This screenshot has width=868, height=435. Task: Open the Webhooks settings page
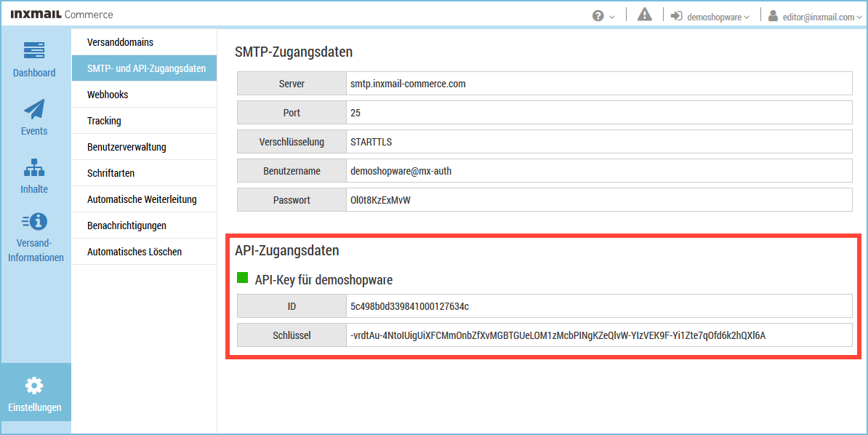[x=144, y=95]
